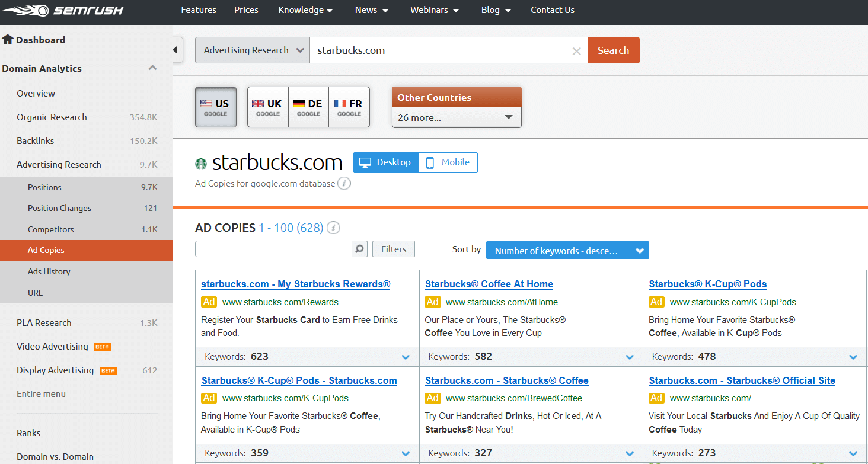Viewport: 868px width, 464px height.
Task: Open the Advertising Research type dropdown
Action: (253, 50)
